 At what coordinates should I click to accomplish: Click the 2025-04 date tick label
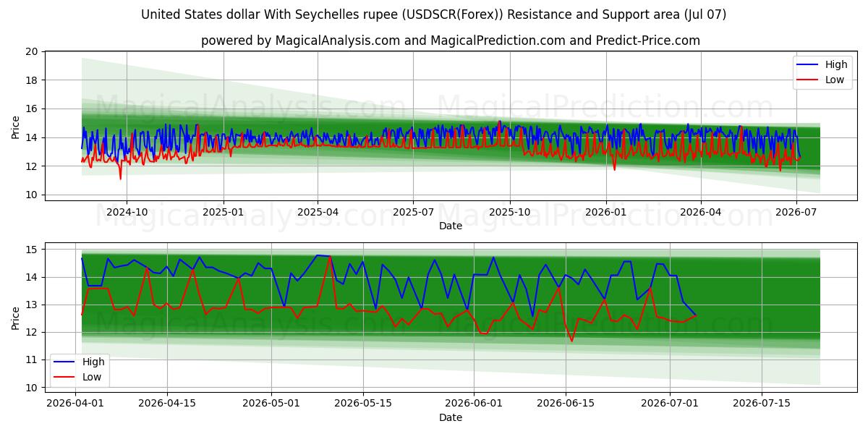coord(318,213)
